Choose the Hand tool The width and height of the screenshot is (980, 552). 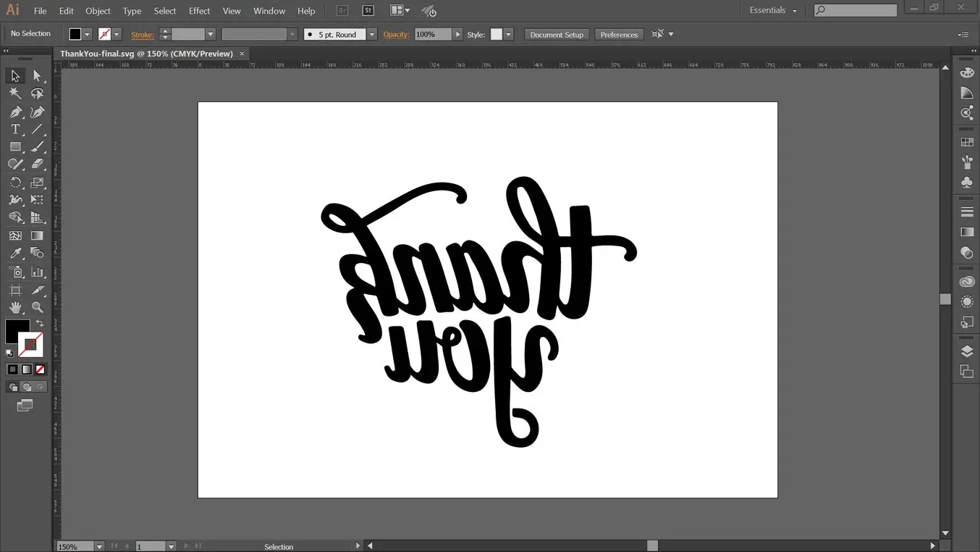point(15,307)
